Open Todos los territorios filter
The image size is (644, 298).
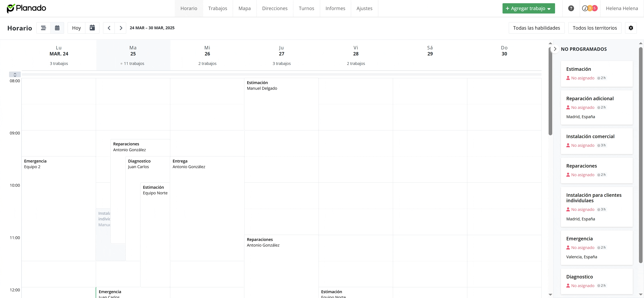pos(594,28)
